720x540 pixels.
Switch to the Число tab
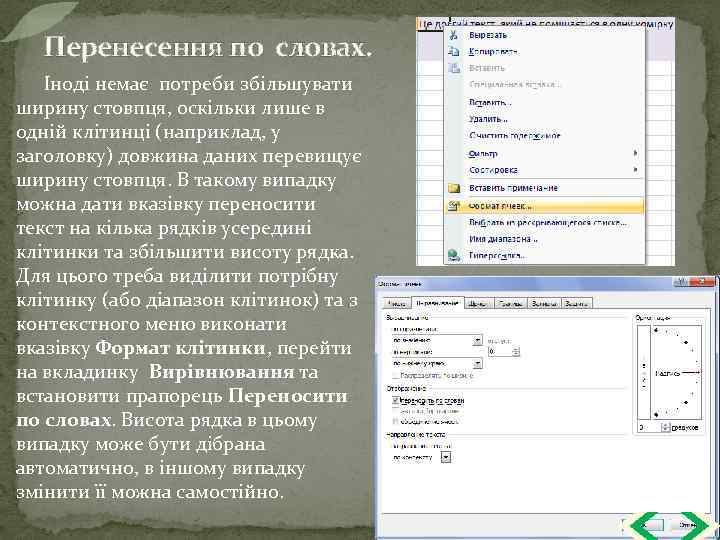[396, 304]
